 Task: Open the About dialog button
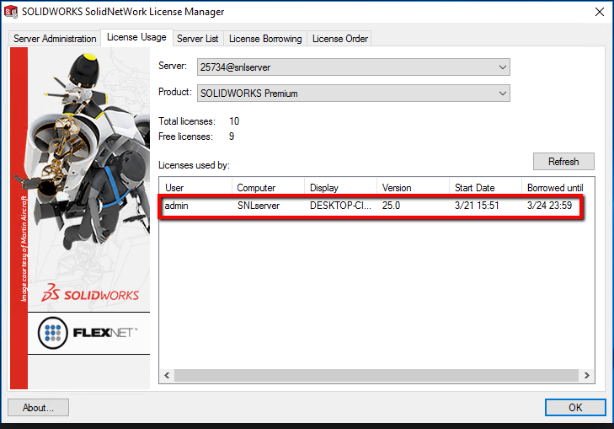click(x=38, y=407)
